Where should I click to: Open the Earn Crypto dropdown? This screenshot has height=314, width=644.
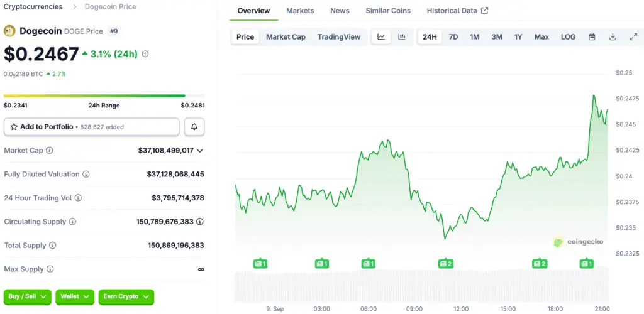pos(126,297)
